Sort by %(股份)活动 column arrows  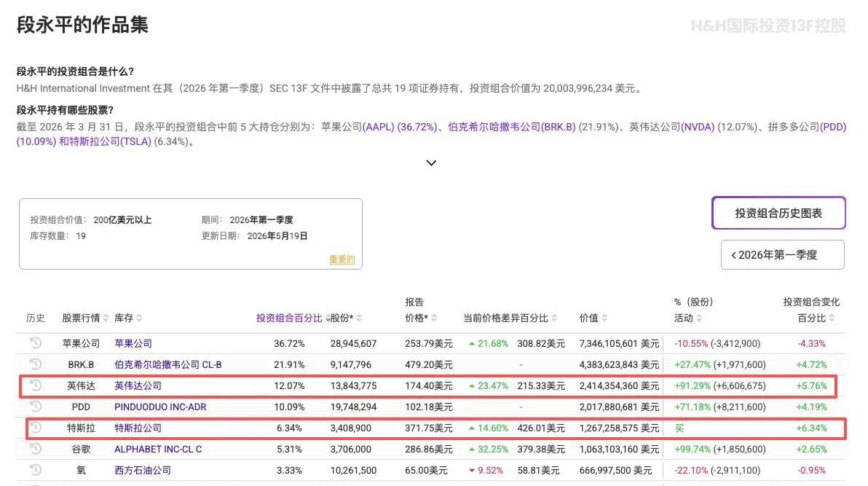[x=699, y=318]
